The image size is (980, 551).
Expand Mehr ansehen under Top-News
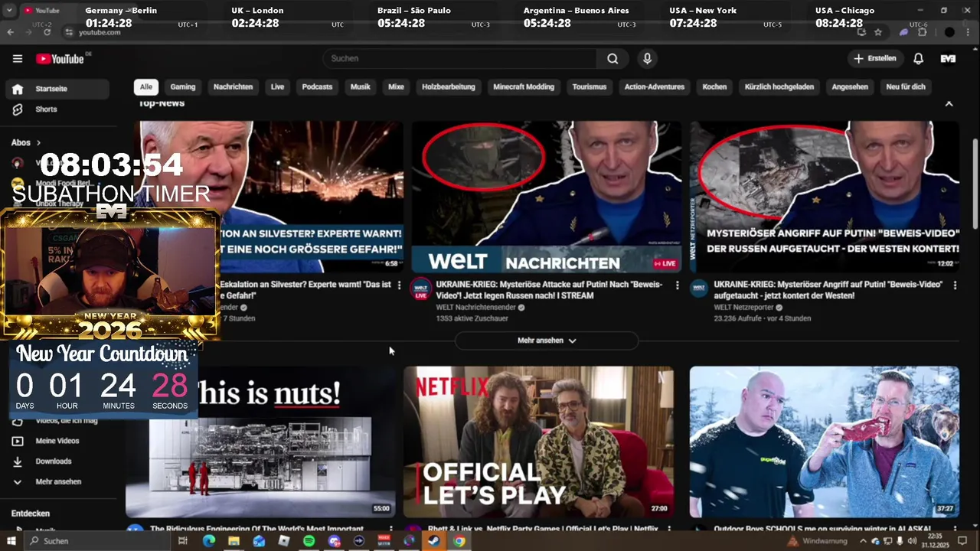tap(547, 341)
